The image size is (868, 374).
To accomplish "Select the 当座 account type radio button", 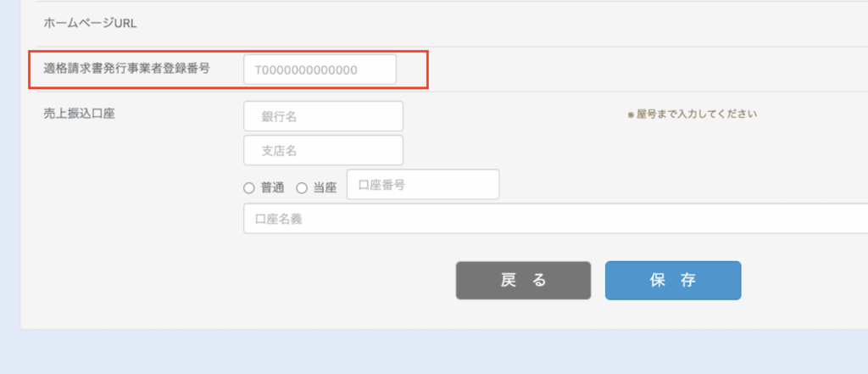I will click(x=302, y=188).
